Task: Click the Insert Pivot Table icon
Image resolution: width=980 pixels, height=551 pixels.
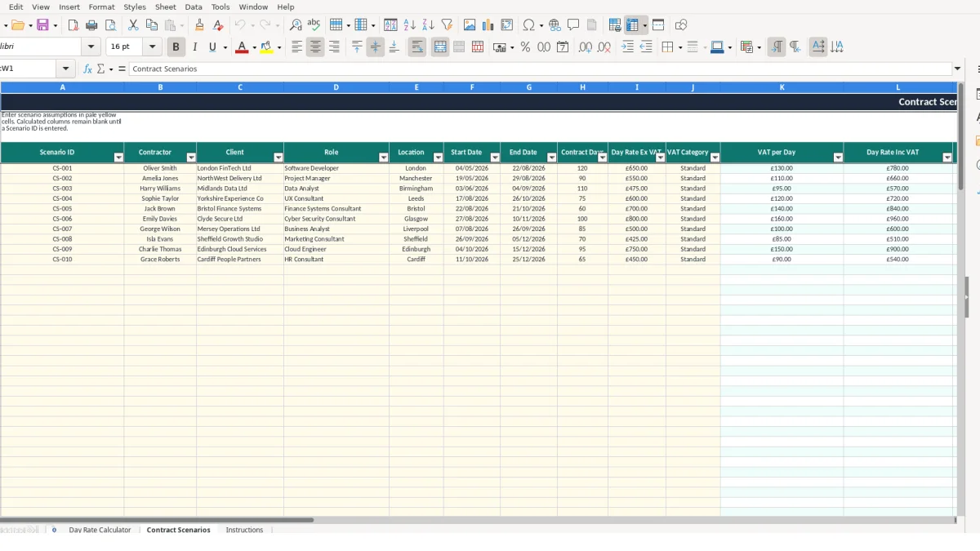Action: (x=507, y=25)
